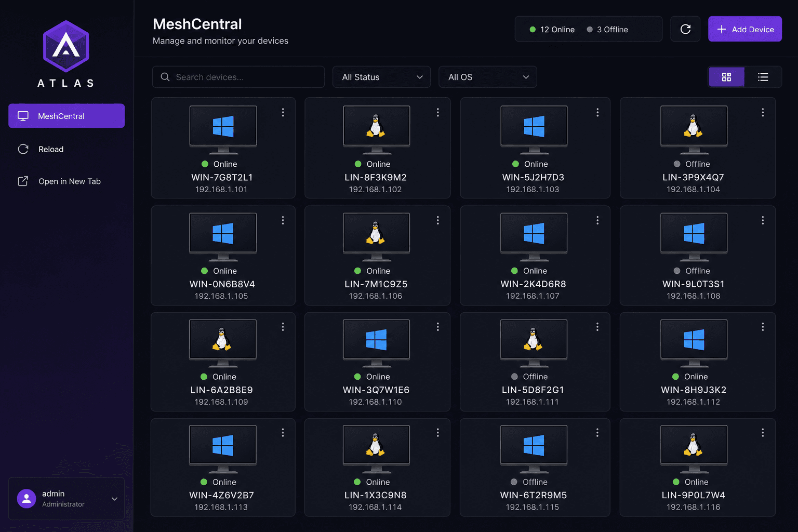Click the penguin monitor of LIN-3P9X4Q7
The width and height of the screenshot is (798, 532).
pos(694,130)
